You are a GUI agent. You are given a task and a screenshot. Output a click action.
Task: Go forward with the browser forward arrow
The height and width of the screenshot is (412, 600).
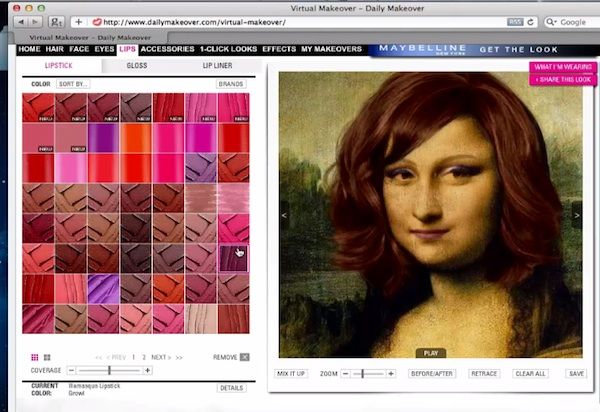tap(35, 22)
